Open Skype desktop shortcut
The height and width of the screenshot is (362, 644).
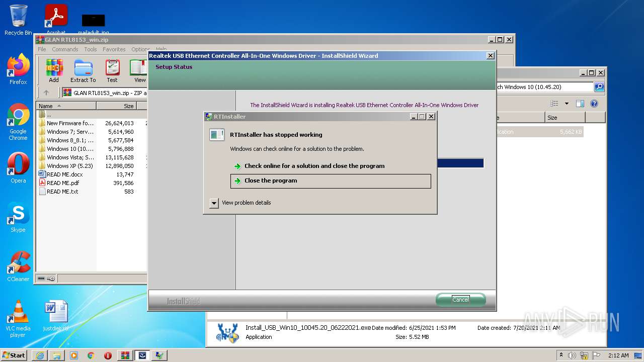(18, 217)
